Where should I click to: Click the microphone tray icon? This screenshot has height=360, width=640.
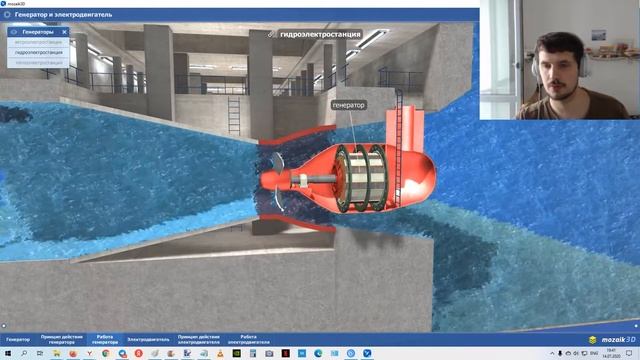[x=560, y=353]
